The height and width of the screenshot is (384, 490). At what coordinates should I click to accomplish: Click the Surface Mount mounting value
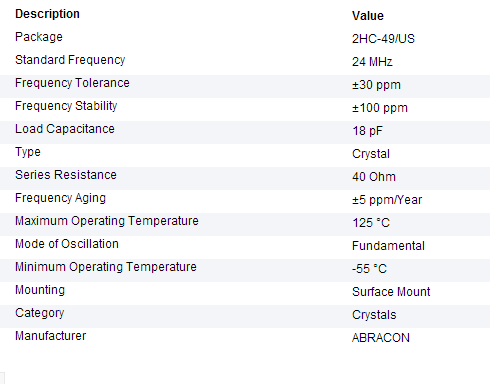391,292
